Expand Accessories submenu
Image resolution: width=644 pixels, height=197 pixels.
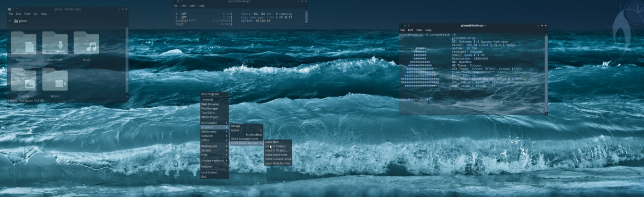(x=214, y=123)
